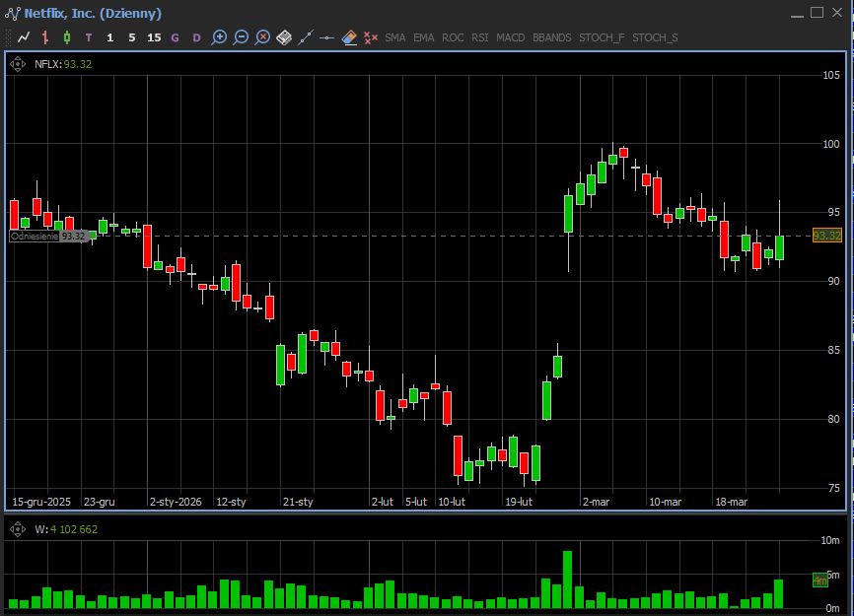Click the red remove-all drawings icon

click(x=371, y=37)
